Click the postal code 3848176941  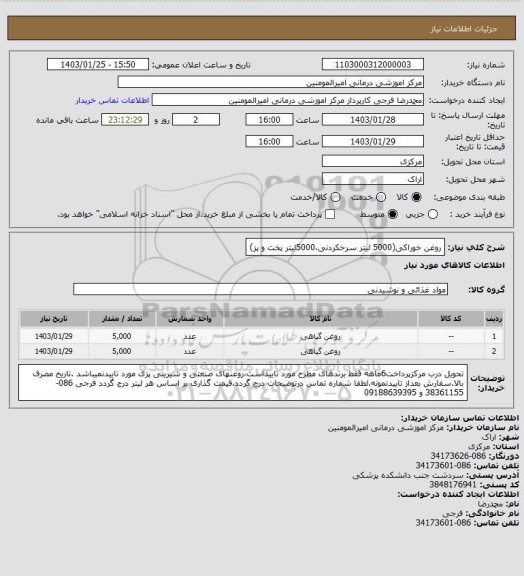coord(452,485)
